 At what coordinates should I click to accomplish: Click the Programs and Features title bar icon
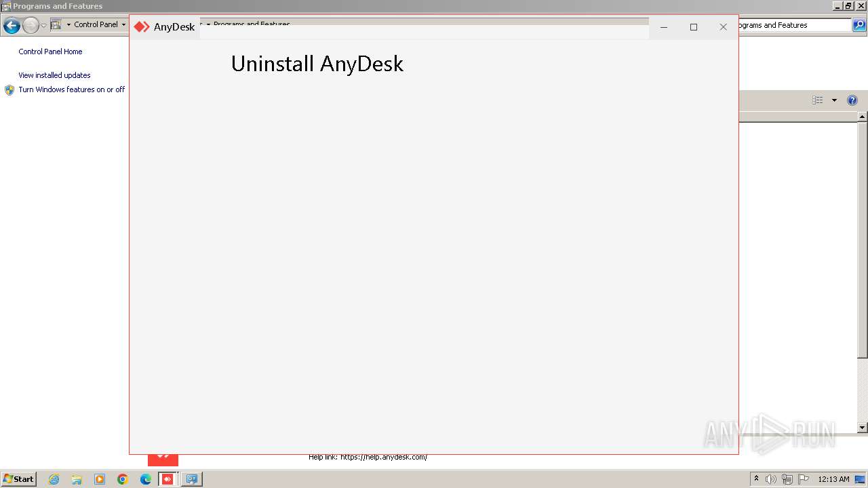6,6
